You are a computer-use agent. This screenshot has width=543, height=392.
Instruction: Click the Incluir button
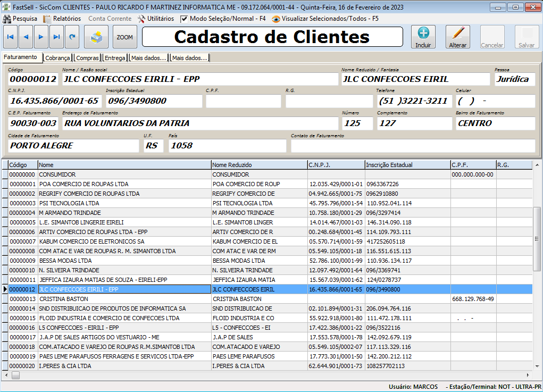coord(423,37)
